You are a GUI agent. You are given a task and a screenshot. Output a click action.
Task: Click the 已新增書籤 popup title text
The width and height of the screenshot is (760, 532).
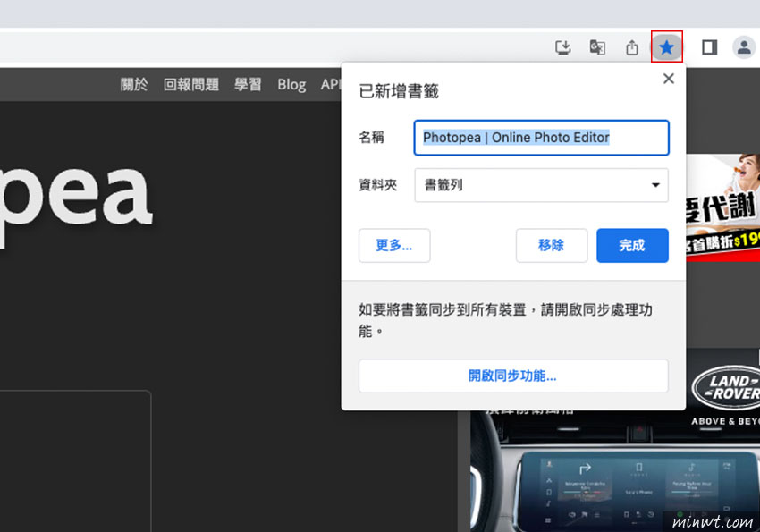click(399, 91)
